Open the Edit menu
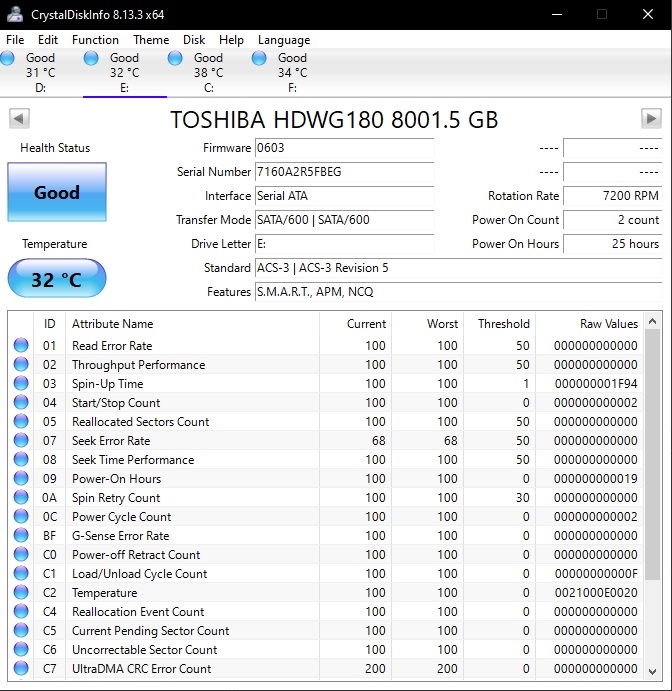 click(48, 40)
